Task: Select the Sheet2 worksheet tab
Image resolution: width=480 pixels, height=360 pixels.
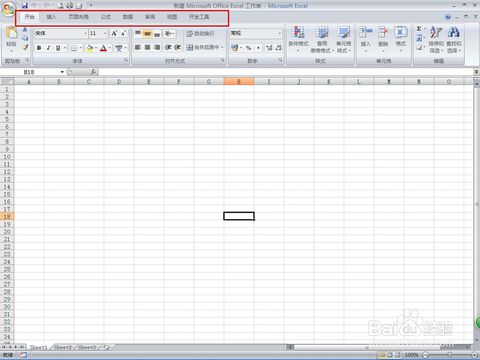Action: point(63,347)
